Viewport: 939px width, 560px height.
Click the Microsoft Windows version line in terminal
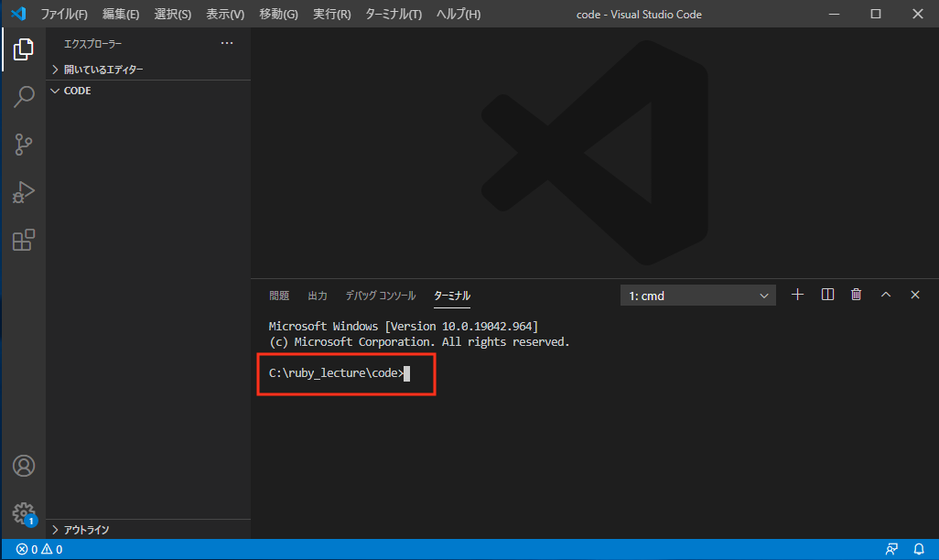coord(403,327)
